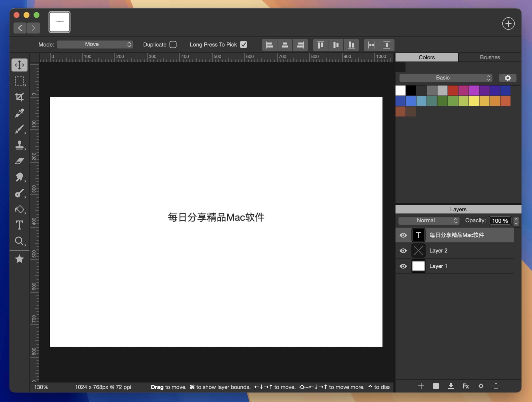Switch to Brushes tab
The height and width of the screenshot is (402, 532).
pyautogui.click(x=489, y=57)
